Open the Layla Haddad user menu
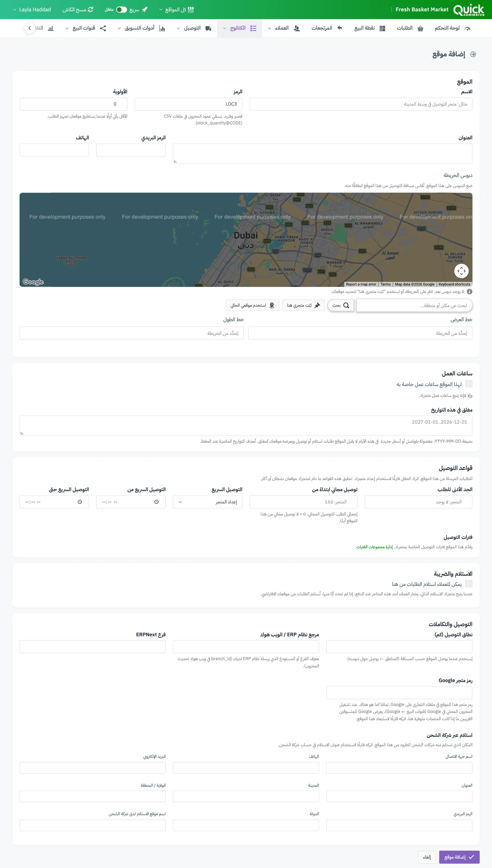This screenshot has width=492, height=868. point(32,9)
